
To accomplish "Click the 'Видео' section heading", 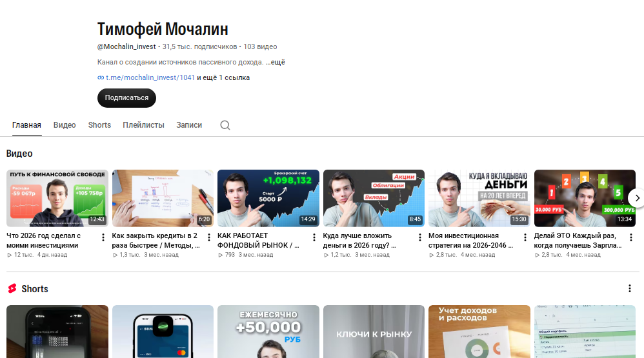I will point(19,154).
